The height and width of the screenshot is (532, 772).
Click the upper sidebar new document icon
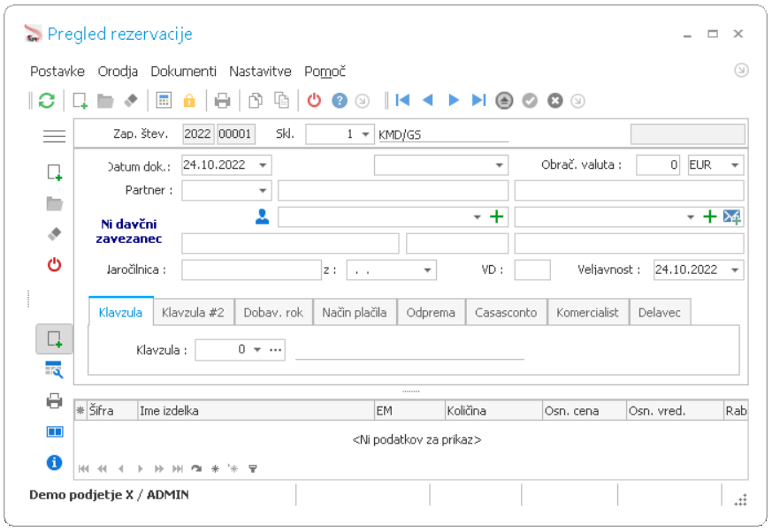click(54, 172)
